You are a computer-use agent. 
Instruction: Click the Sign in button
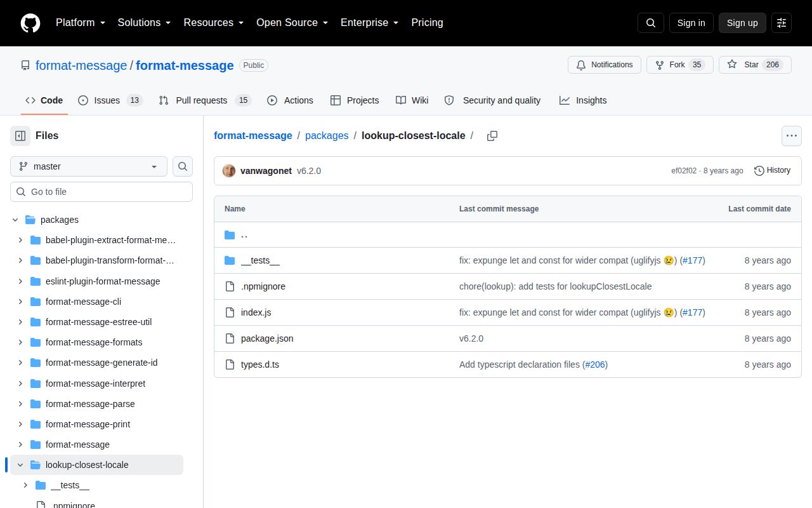(x=691, y=23)
